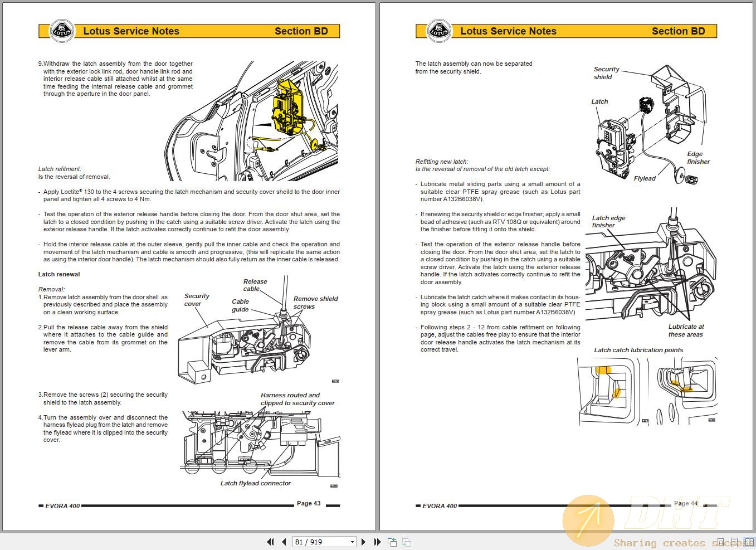The height and width of the screenshot is (550, 756).
Task: Click the yellow highlighted latch in door diagram
Action: pos(287,107)
